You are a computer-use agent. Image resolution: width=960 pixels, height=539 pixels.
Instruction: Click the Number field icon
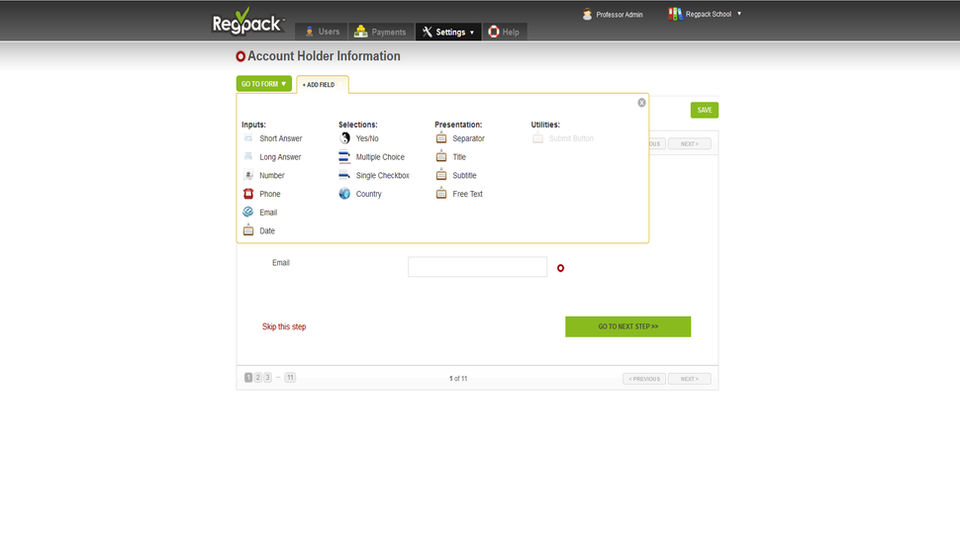tap(248, 175)
